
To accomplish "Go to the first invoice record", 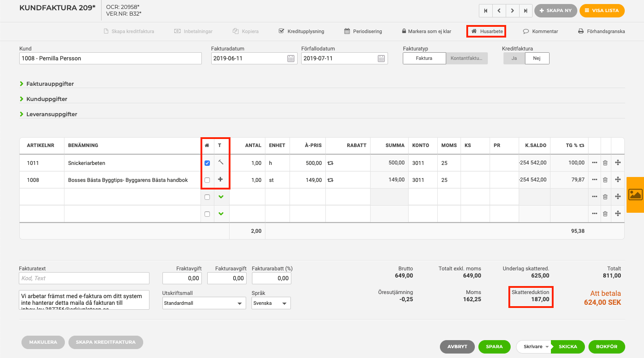I will pyautogui.click(x=486, y=10).
